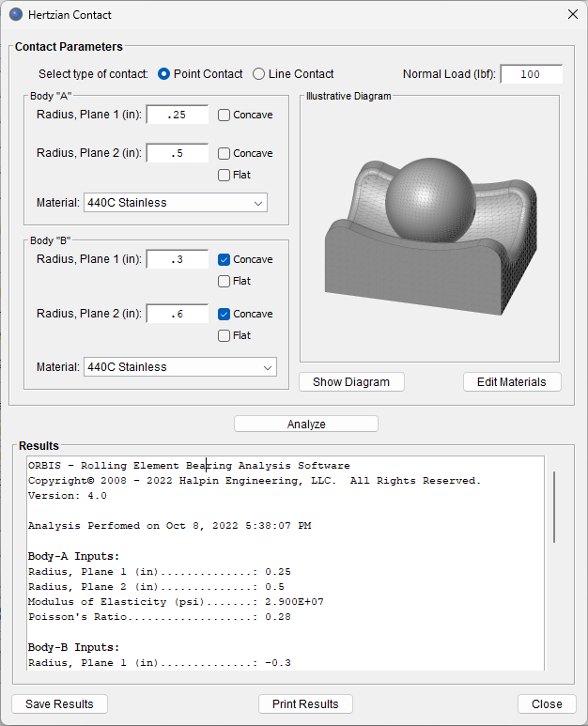Image resolution: width=588 pixels, height=726 pixels.
Task: Click the sphere illustrative diagram image
Action: (429, 231)
